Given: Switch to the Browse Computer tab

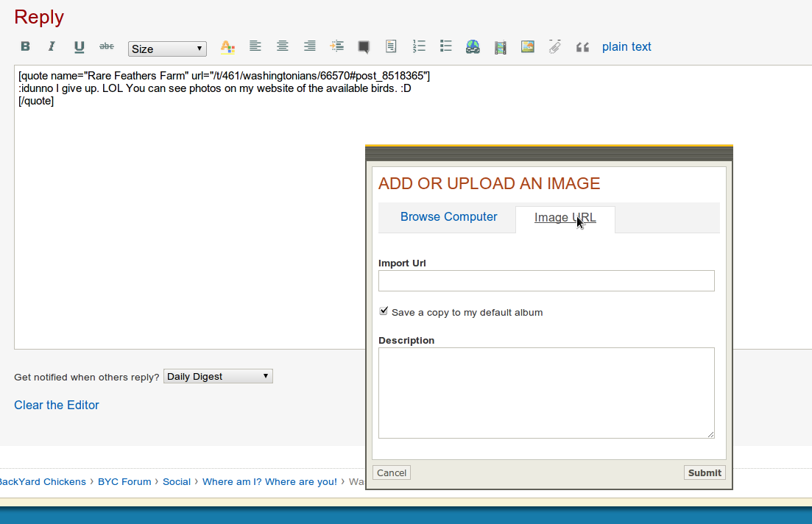Looking at the screenshot, I should (x=448, y=217).
